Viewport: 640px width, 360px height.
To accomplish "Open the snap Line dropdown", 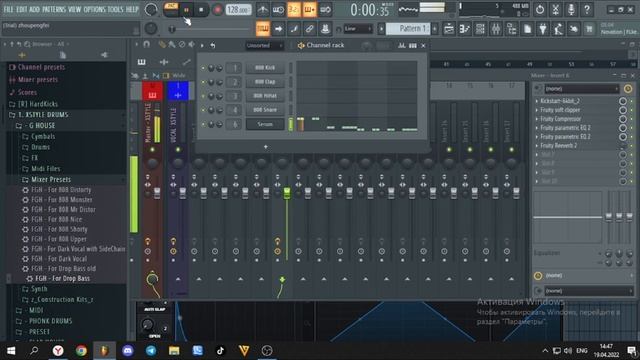I will point(358,29).
